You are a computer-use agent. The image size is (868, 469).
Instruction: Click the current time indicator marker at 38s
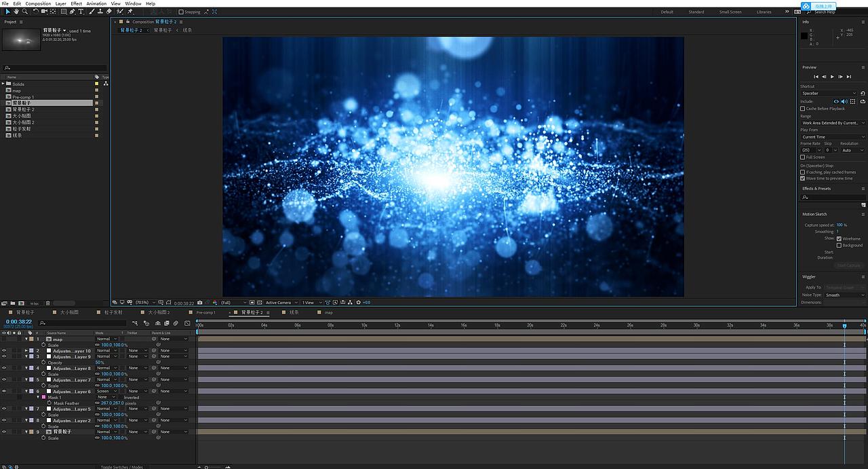click(x=844, y=326)
